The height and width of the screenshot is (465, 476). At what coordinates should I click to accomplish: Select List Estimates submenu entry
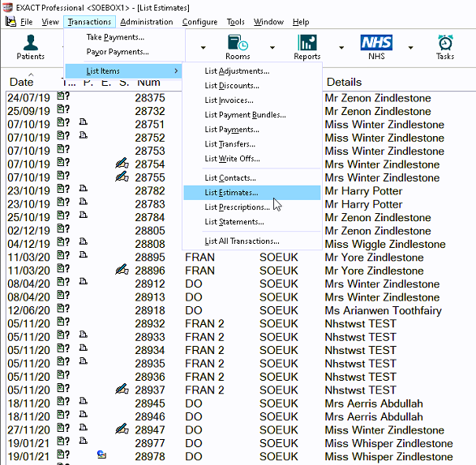click(252, 193)
